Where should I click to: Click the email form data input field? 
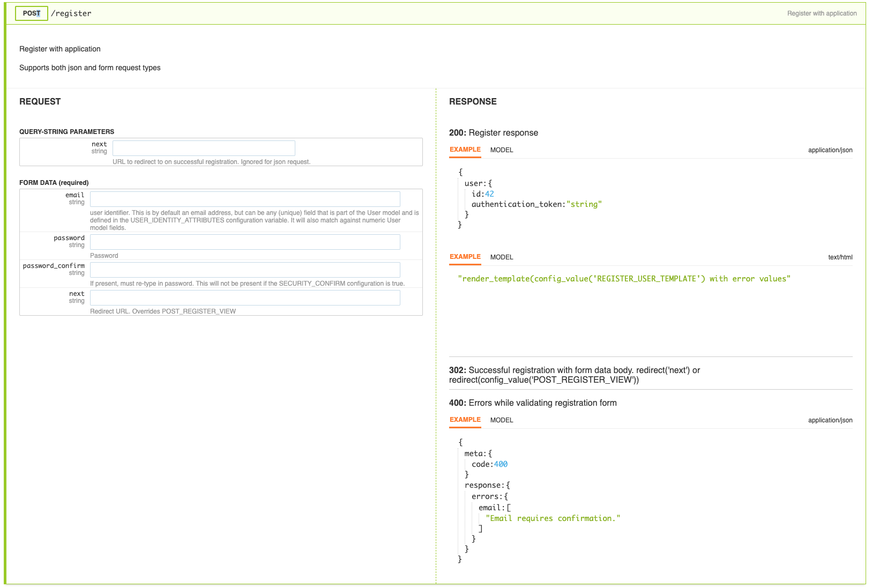pyautogui.click(x=245, y=199)
